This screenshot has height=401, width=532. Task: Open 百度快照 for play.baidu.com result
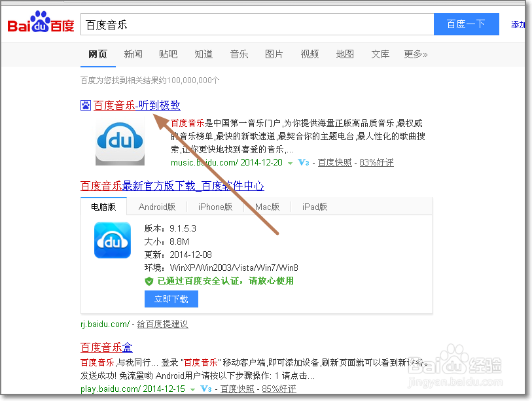coord(237,389)
